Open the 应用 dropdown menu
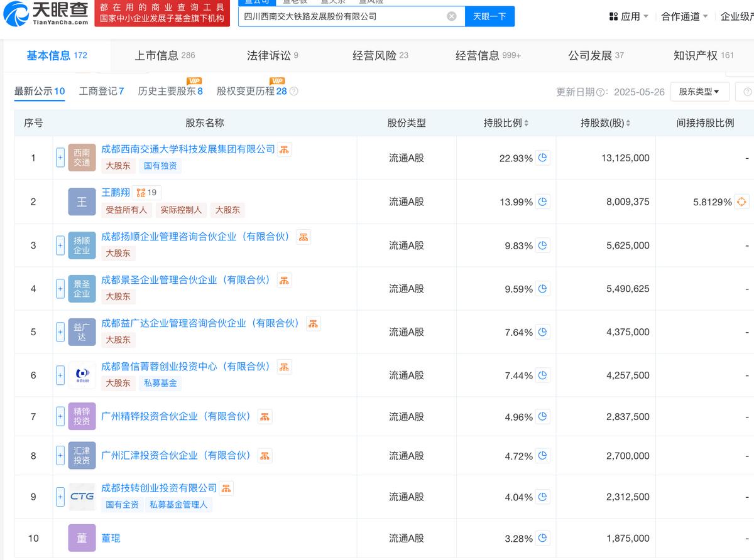The height and width of the screenshot is (560, 754). tap(629, 16)
